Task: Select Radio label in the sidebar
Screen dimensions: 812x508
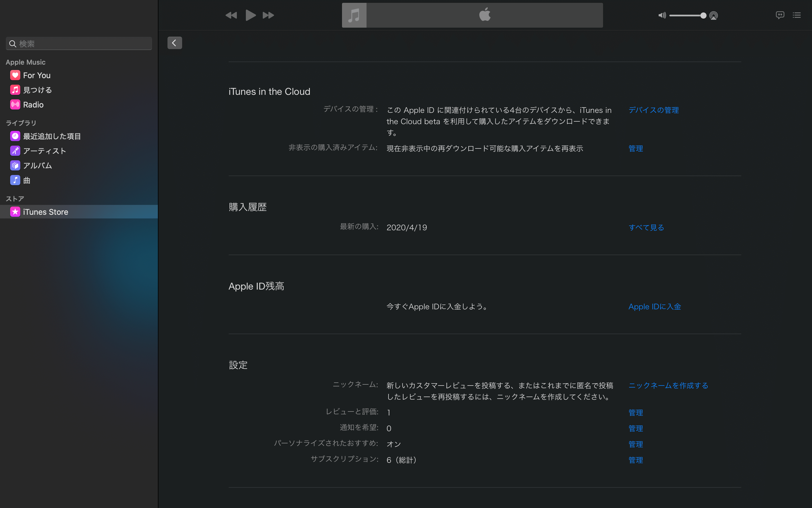Action: pos(33,104)
